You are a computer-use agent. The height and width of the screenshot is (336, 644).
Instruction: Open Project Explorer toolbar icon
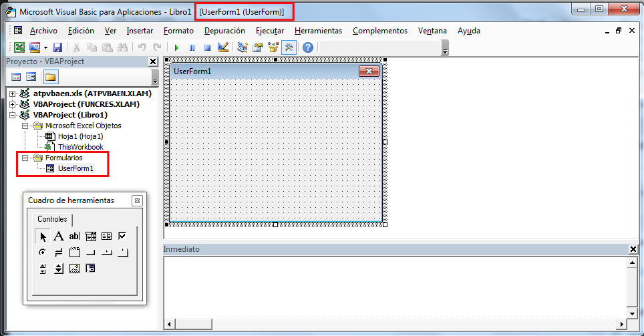point(243,47)
